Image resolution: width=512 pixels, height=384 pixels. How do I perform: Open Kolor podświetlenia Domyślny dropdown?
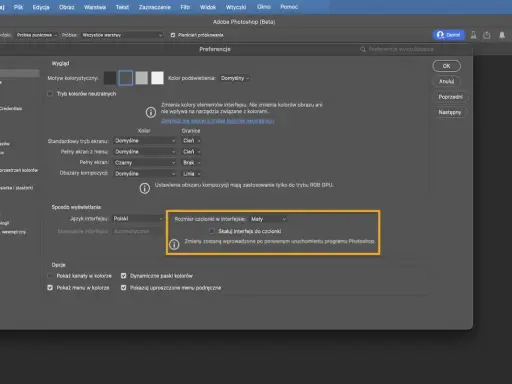pos(235,78)
